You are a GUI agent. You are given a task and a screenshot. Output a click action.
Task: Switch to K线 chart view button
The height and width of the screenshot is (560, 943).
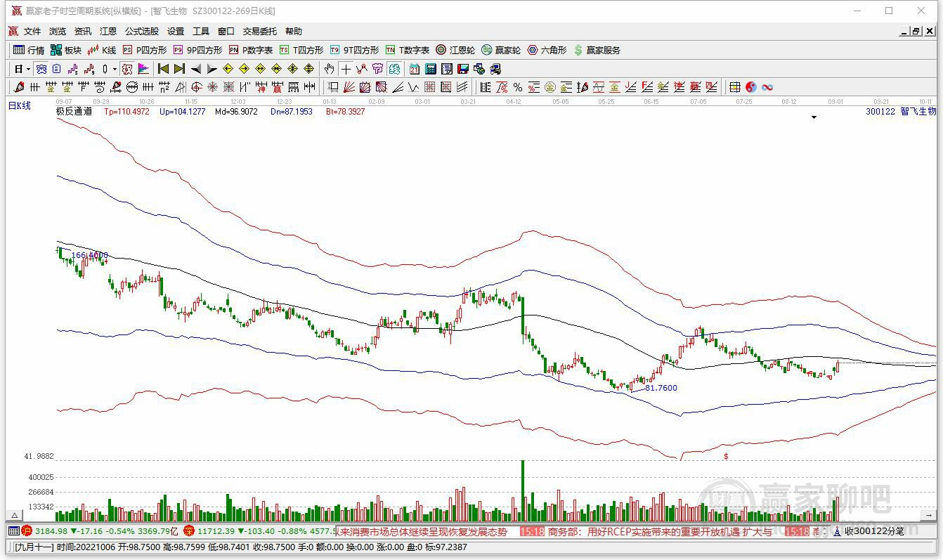pyautogui.click(x=102, y=50)
